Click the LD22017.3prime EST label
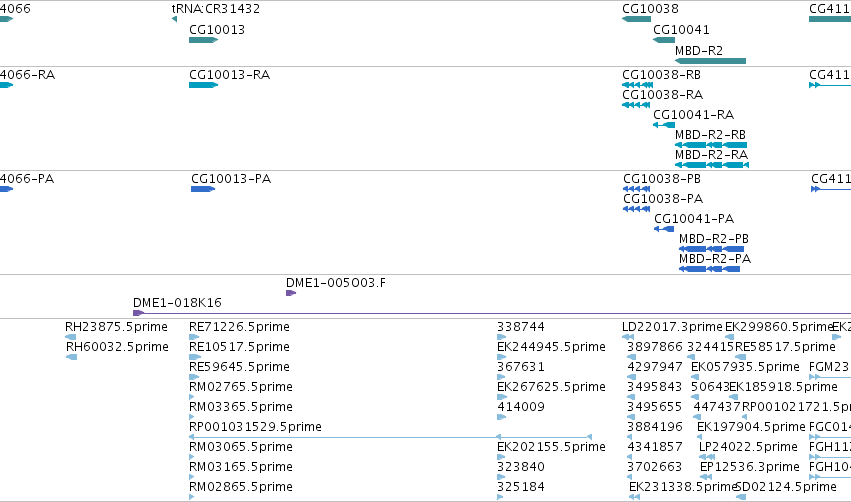 coord(672,327)
